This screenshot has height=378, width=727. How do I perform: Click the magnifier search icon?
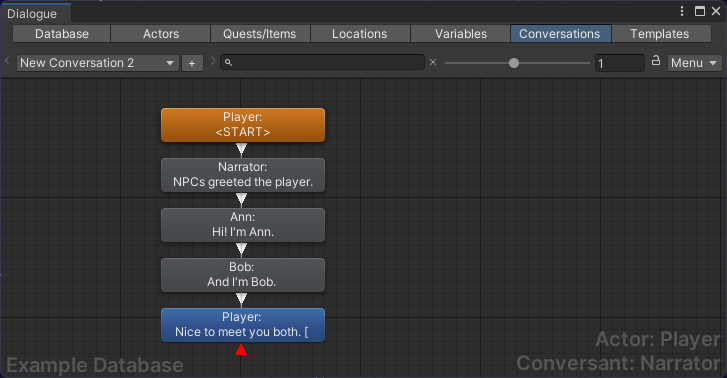[x=228, y=62]
